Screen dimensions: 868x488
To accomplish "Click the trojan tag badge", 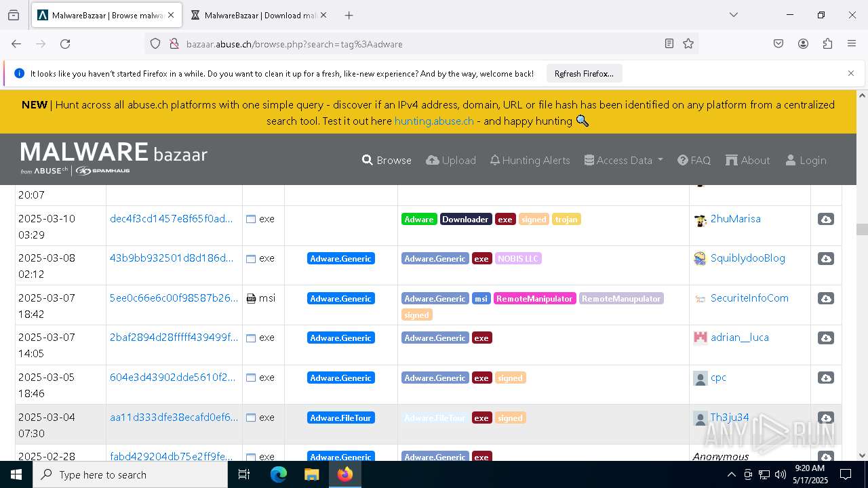I will point(566,220).
